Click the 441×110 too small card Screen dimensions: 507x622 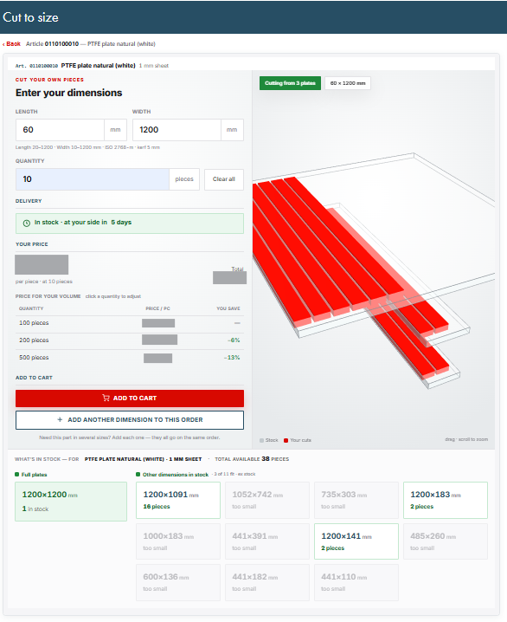coord(356,582)
